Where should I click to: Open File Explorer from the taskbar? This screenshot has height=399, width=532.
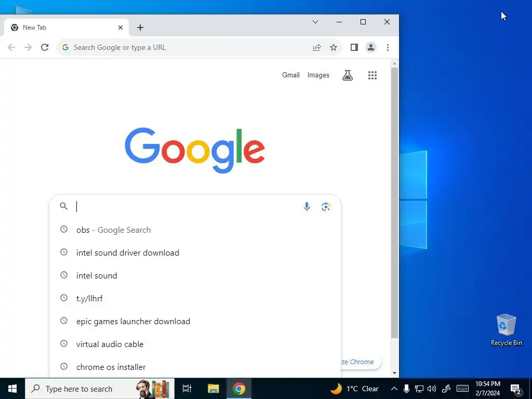click(214, 389)
